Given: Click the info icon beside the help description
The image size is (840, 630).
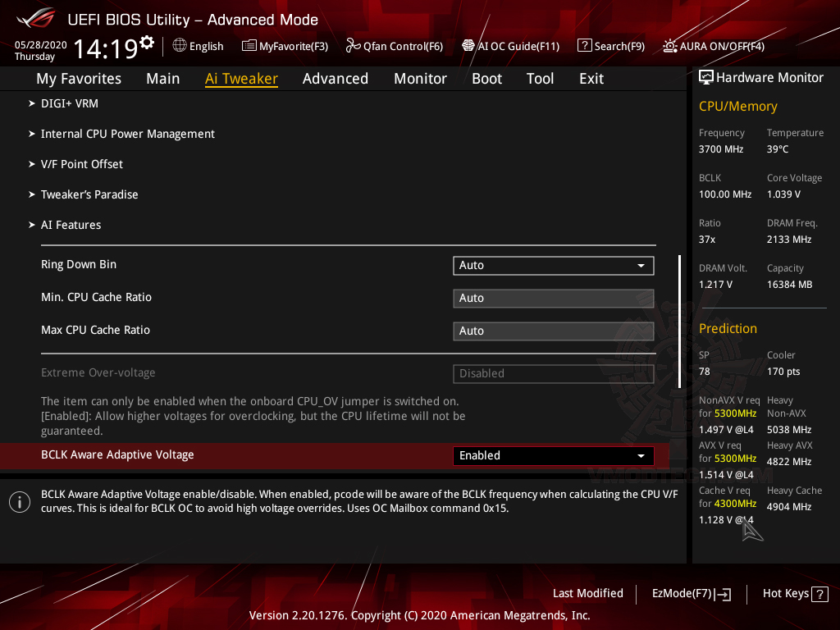Looking at the screenshot, I should pos(19,501).
